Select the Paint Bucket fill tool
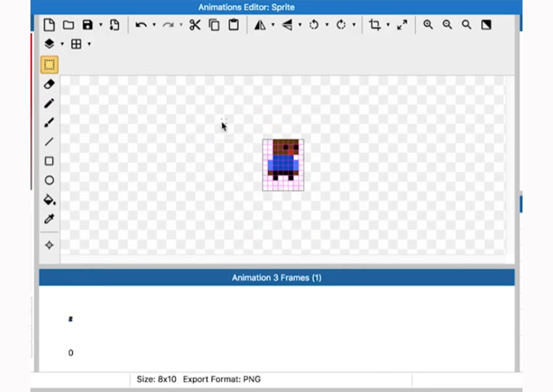The image size is (553, 392). [49, 199]
